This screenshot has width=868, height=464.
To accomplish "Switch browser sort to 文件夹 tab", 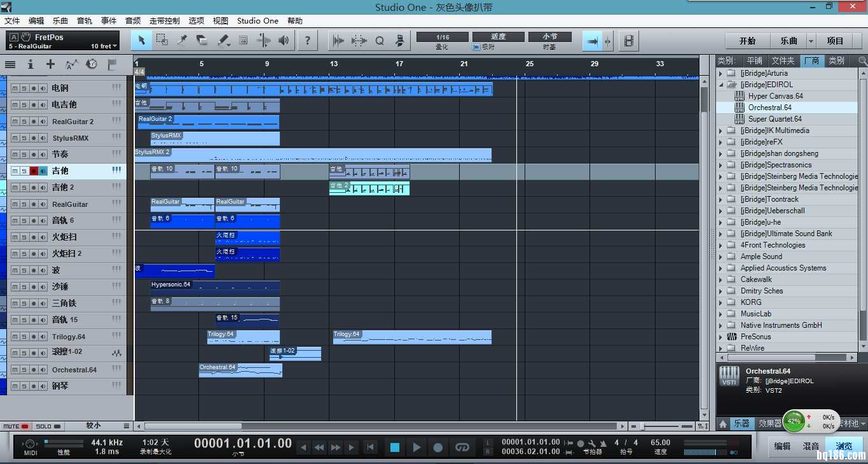I will pos(783,60).
